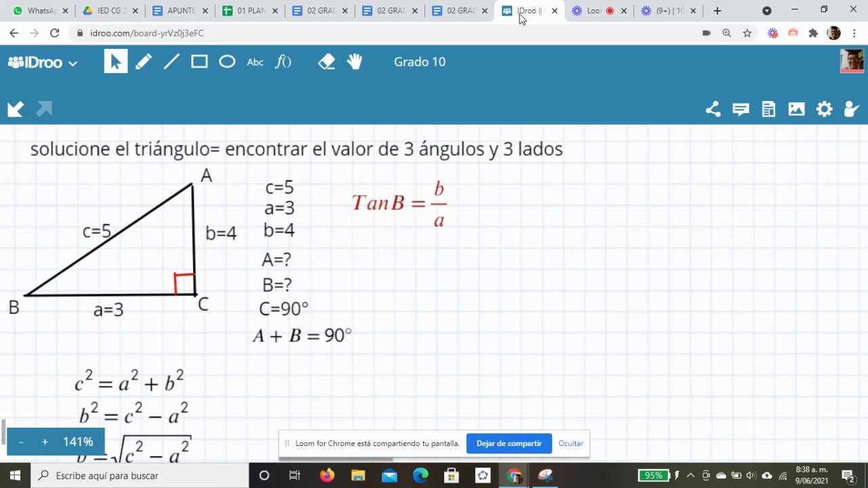Click the a=3 side label
The image size is (868, 488).
(108, 310)
